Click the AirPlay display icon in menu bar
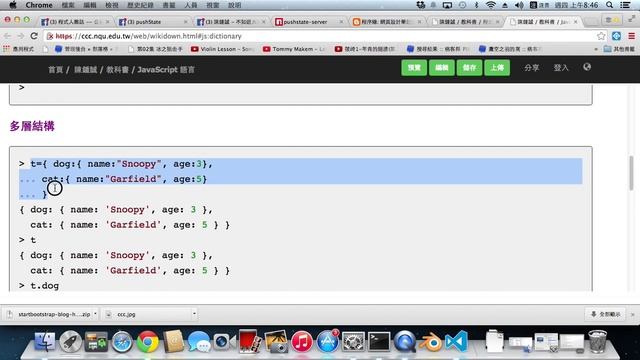 447,5
